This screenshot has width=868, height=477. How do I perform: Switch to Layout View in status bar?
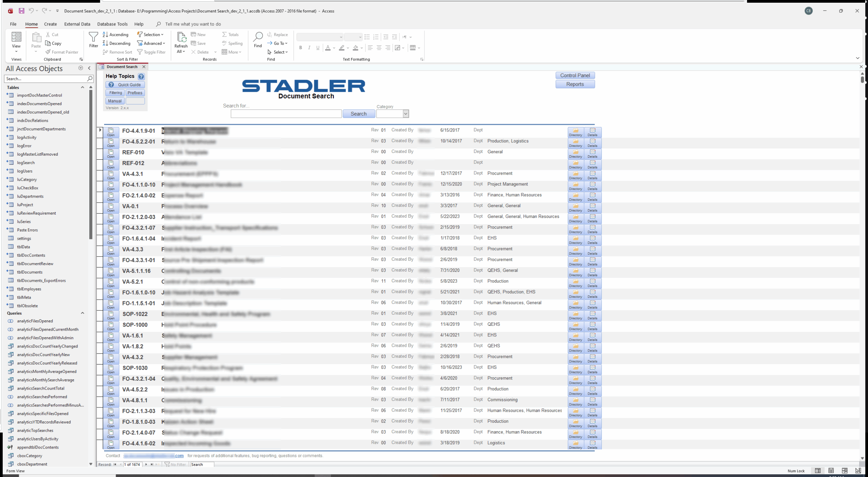click(x=844, y=471)
